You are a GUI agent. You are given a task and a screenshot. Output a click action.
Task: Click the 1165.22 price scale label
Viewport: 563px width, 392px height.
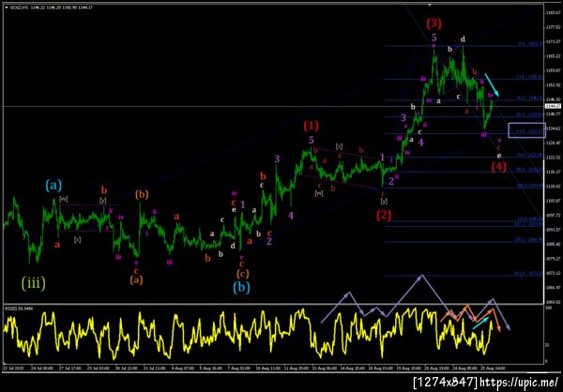pos(552,56)
